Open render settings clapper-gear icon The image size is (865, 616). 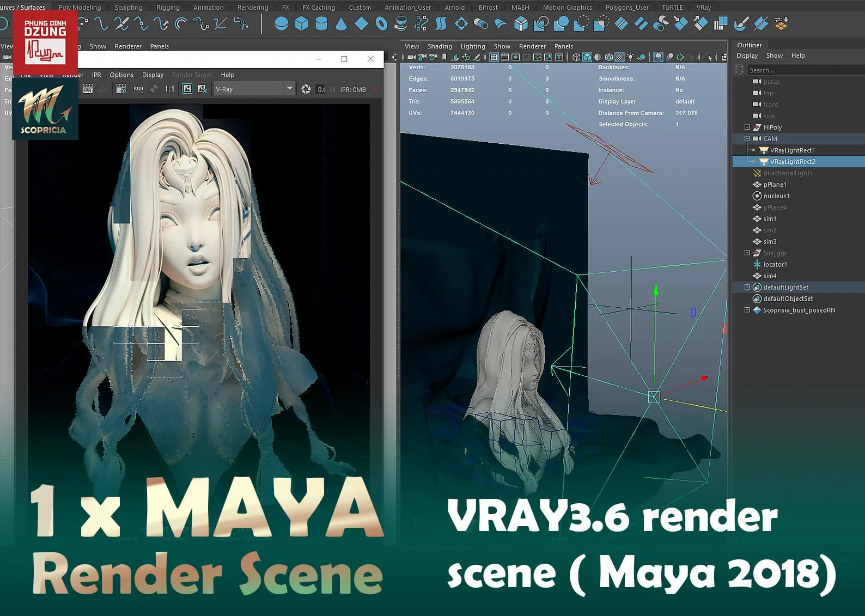[x=121, y=89]
